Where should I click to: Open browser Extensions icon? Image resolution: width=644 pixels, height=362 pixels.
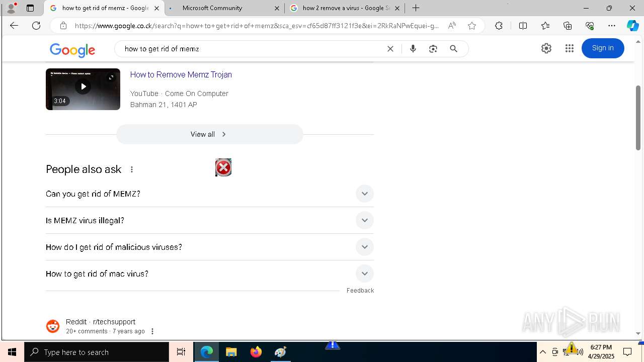[x=499, y=26]
